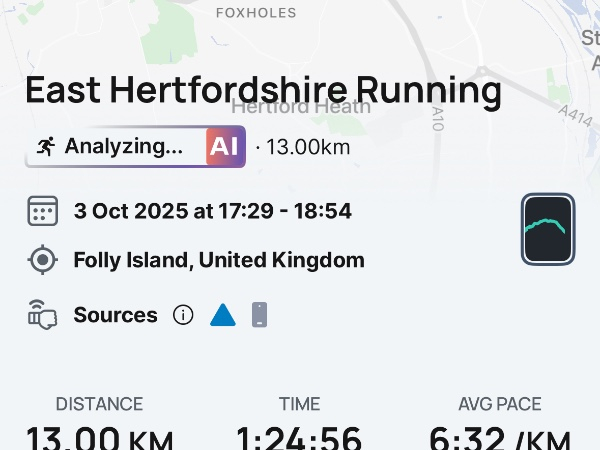Open the watch elevation chart thumbnail
Viewport: 600px width, 450px height.
(x=548, y=229)
